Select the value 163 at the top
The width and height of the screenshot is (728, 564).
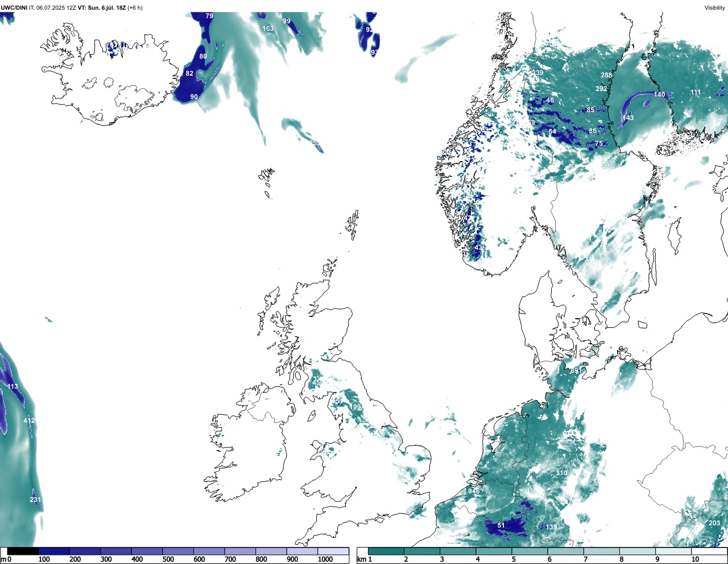point(268,28)
